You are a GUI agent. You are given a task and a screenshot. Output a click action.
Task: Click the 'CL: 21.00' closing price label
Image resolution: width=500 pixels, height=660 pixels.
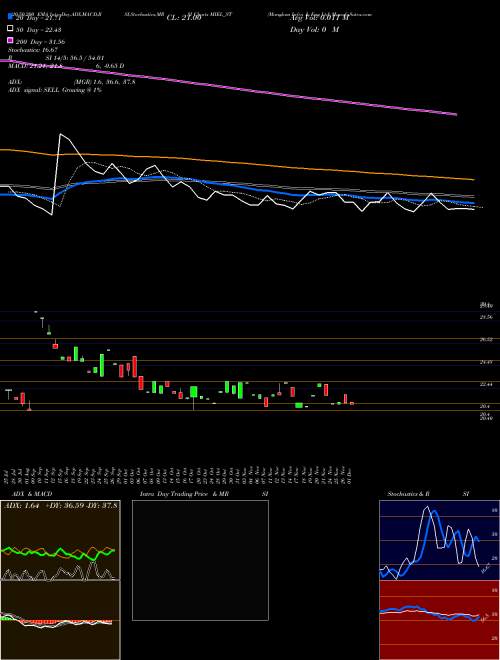(184, 18)
